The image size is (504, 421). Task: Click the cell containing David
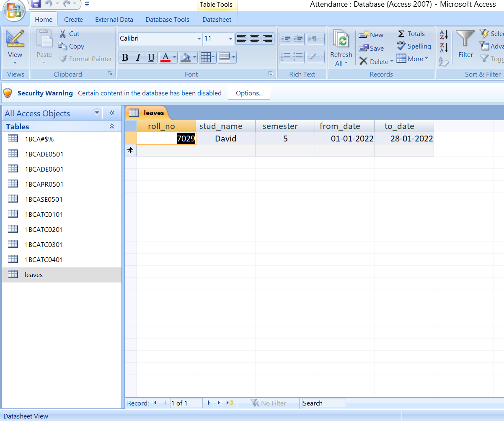coord(225,139)
